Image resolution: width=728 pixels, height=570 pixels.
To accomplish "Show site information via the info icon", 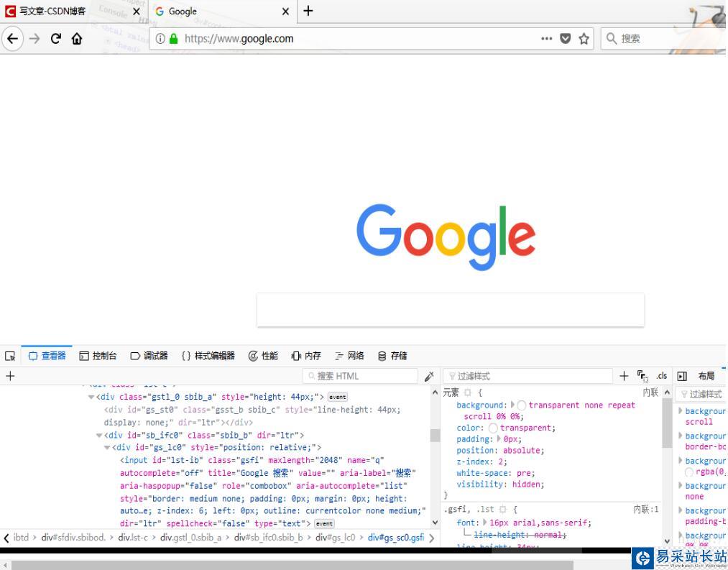I will tap(160, 39).
